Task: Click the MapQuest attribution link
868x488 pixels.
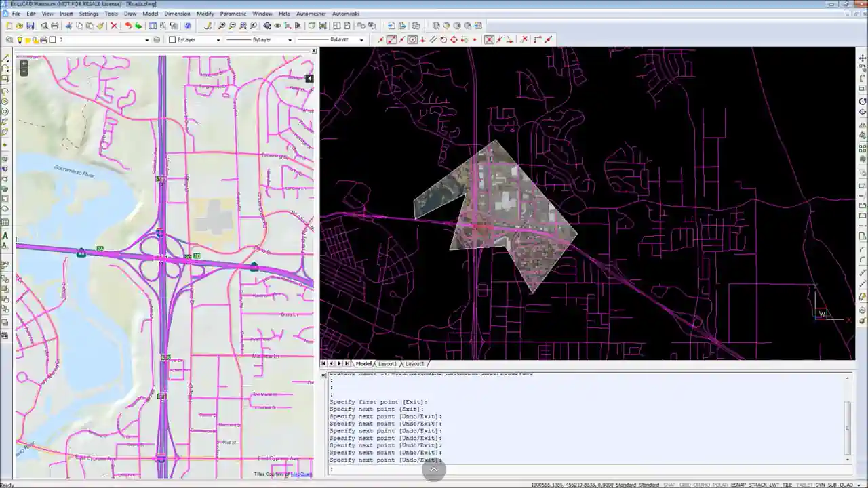Action: (x=300, y=474)
